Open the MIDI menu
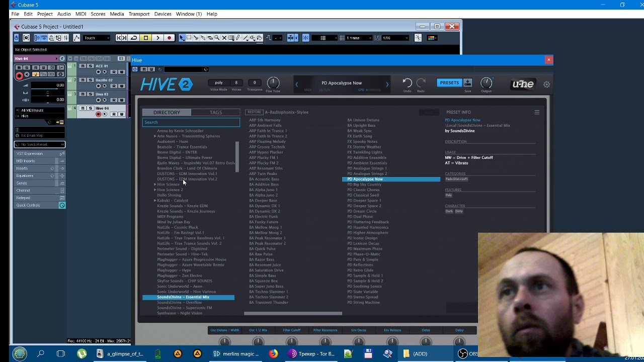The width and height of the screenshot is (644, 362). click(x=80, y=14)
